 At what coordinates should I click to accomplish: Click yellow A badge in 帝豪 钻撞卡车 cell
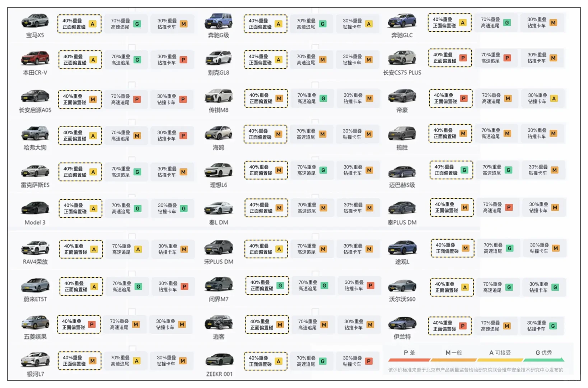click(554, 98)
